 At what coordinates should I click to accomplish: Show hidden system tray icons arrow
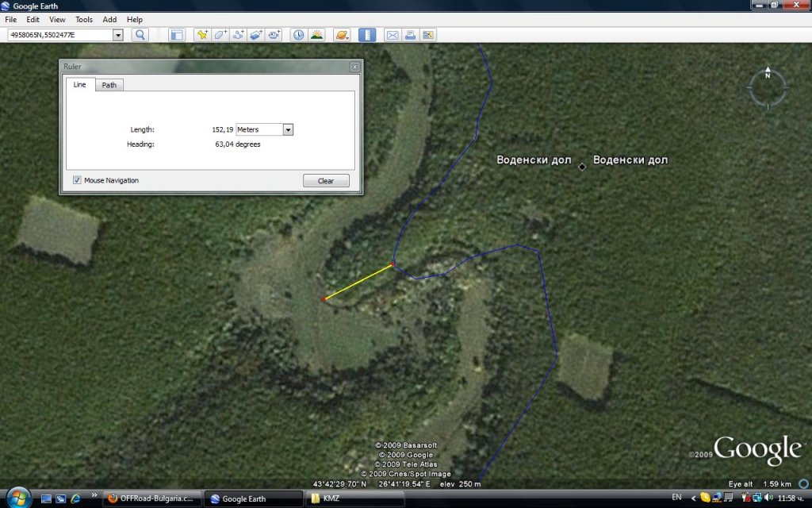(693, 498)
